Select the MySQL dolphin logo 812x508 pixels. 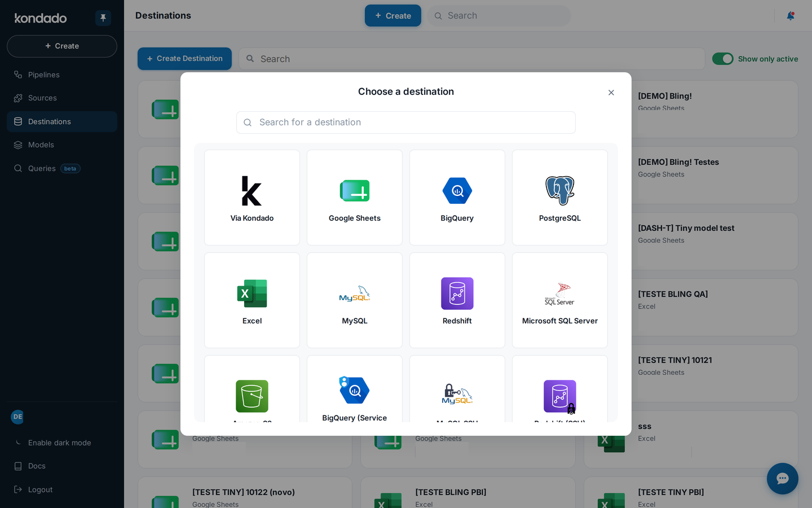point(355,294)
